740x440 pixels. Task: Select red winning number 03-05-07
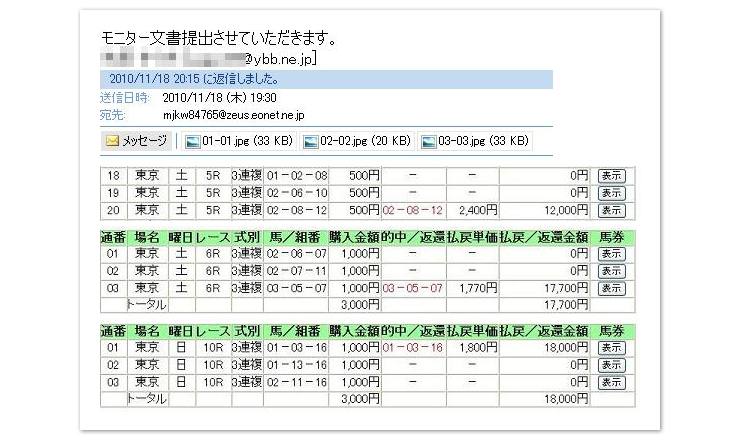(410, 288)
